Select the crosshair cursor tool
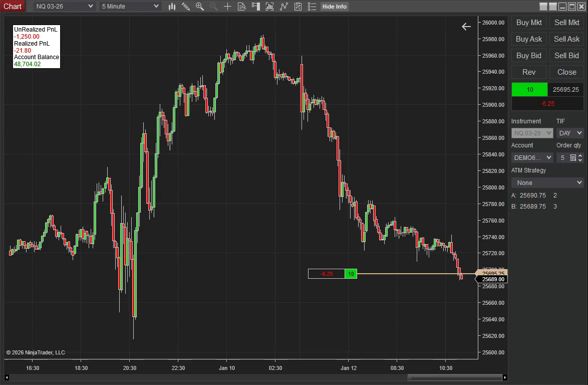The width and height of the screenshot is (588, 385). (228, 7)
